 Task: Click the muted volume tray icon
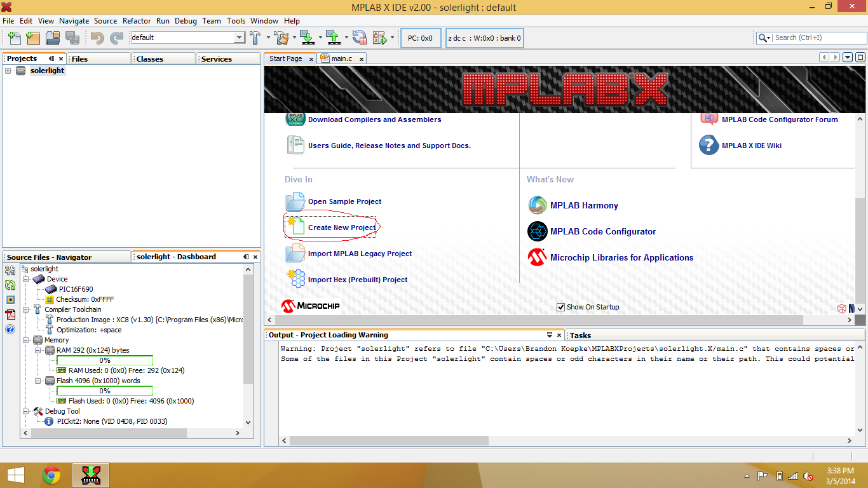808,476
